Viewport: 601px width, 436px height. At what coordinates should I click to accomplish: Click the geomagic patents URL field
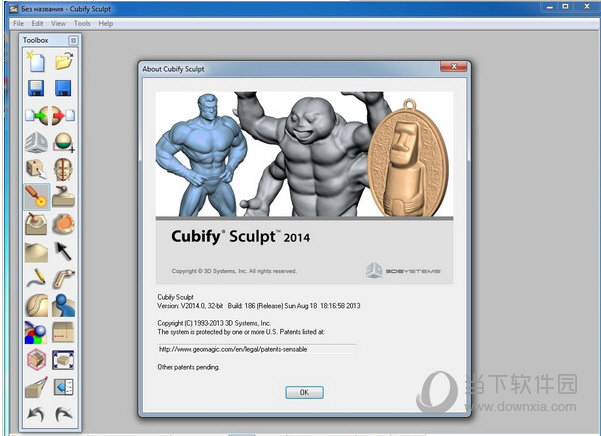(x=256, y=349)
